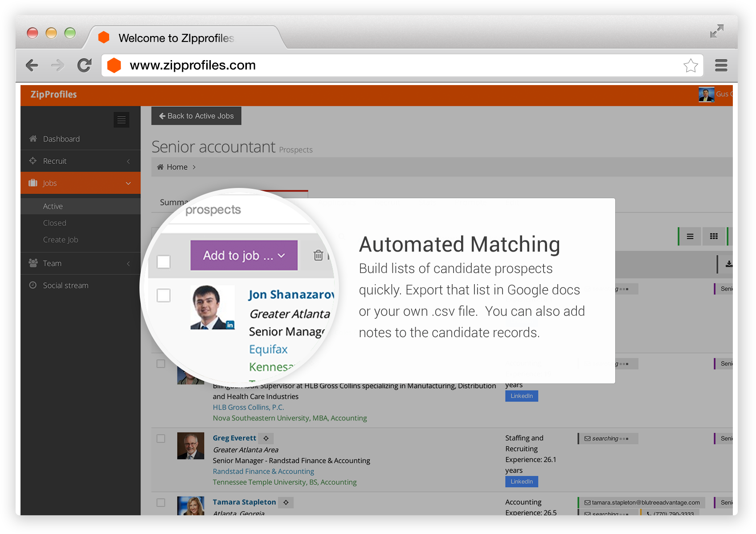This screenshot has height=534, width=756.
Task: Select the Active jobs menu item
Action: coord(53,206)
